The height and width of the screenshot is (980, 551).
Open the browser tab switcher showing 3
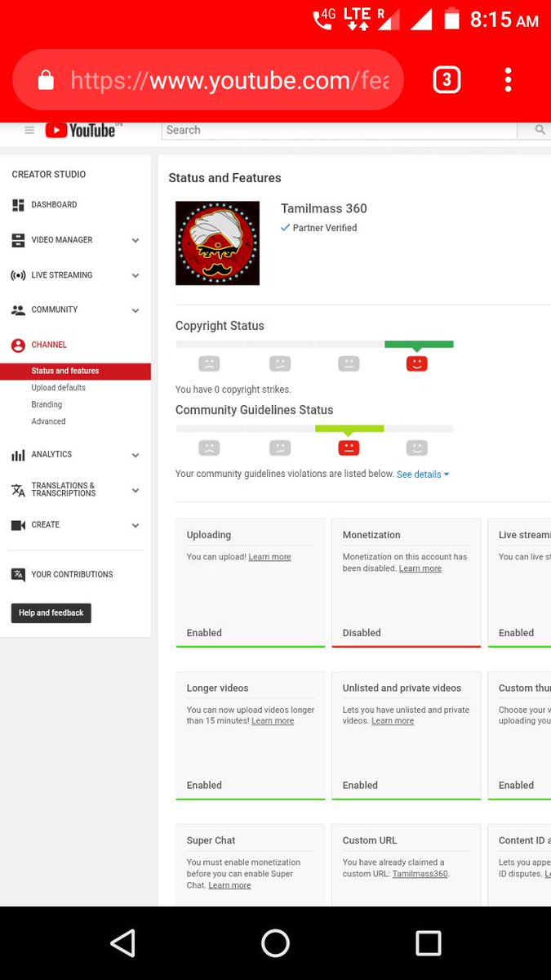click(447, 80)
